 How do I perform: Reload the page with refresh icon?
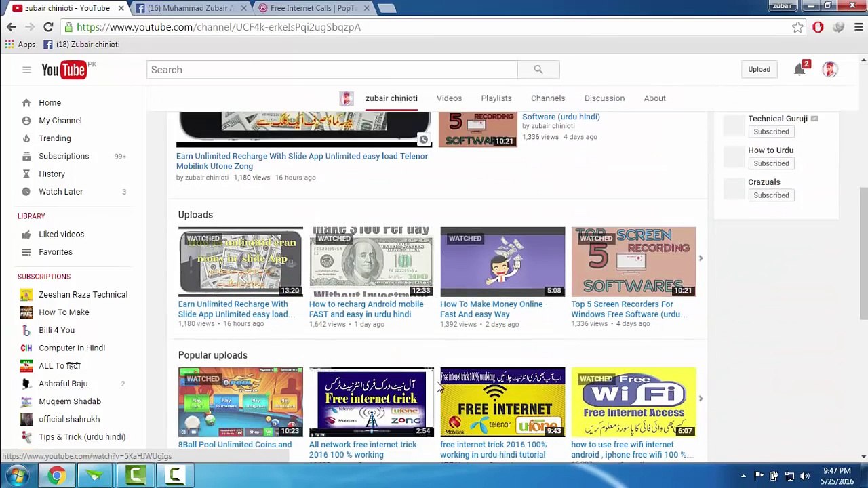(x=48, y=27)
